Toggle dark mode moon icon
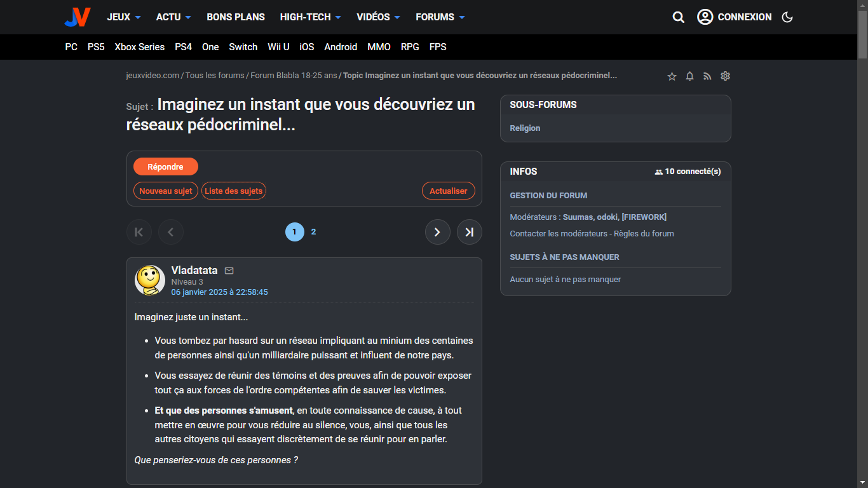The width and height of the screenshot is (868, 488). [x=787, y=17]
